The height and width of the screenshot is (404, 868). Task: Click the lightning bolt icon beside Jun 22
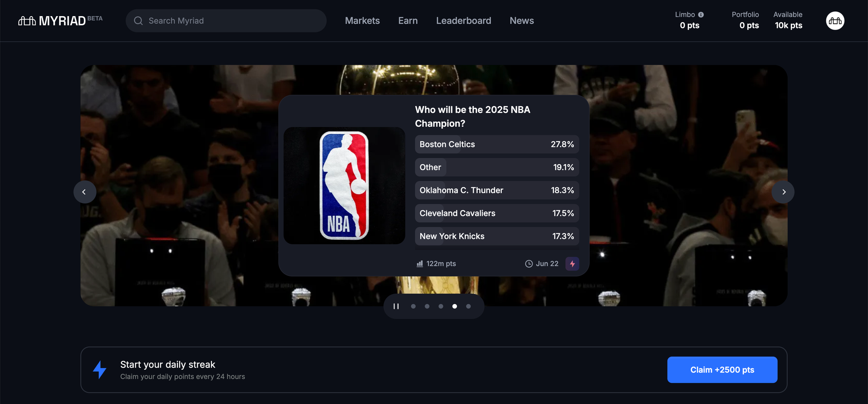(x=572, y=264)
